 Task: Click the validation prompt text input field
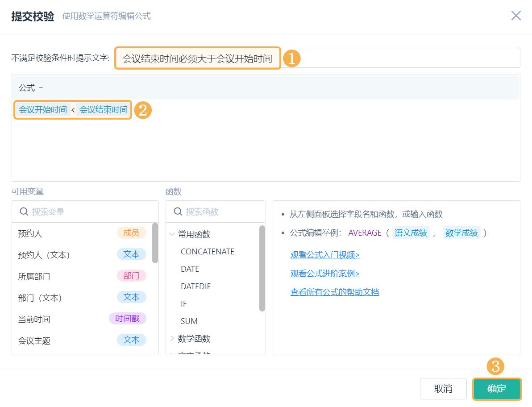198,58
